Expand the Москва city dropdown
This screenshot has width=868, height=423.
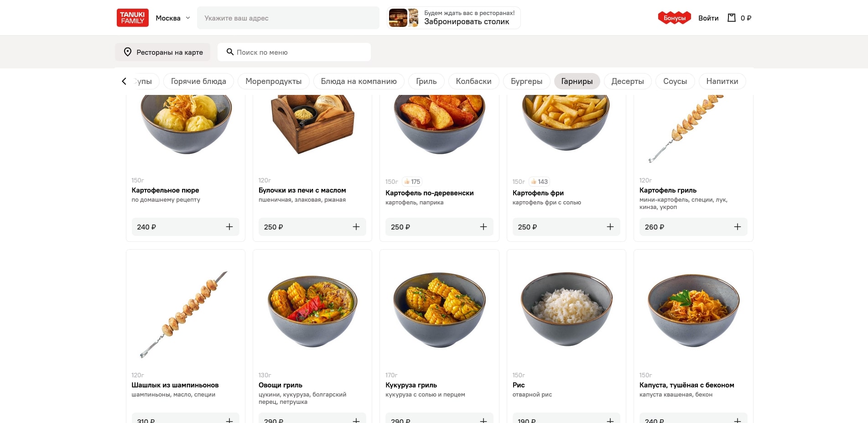173,18
